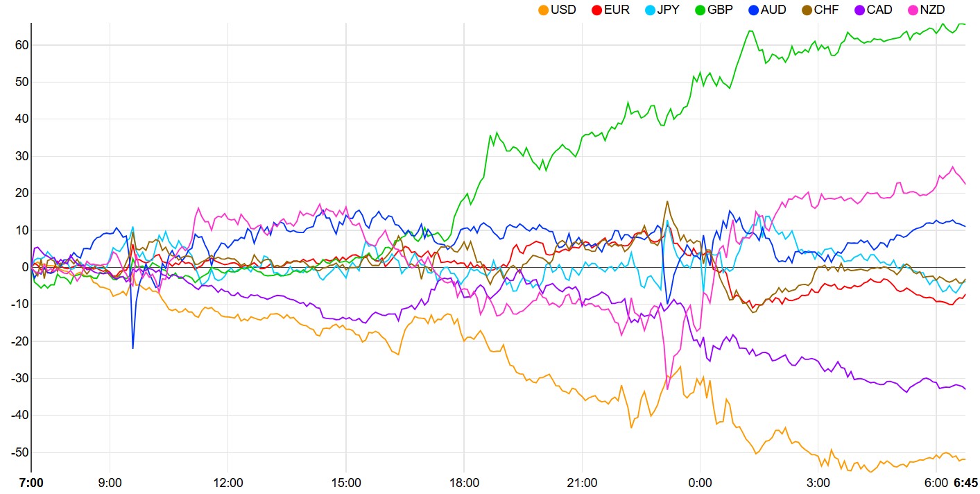The height and width of the screenshot is (494, 980).
Task: Click the light blue JPY legend circle
Action: pos(651,10)
